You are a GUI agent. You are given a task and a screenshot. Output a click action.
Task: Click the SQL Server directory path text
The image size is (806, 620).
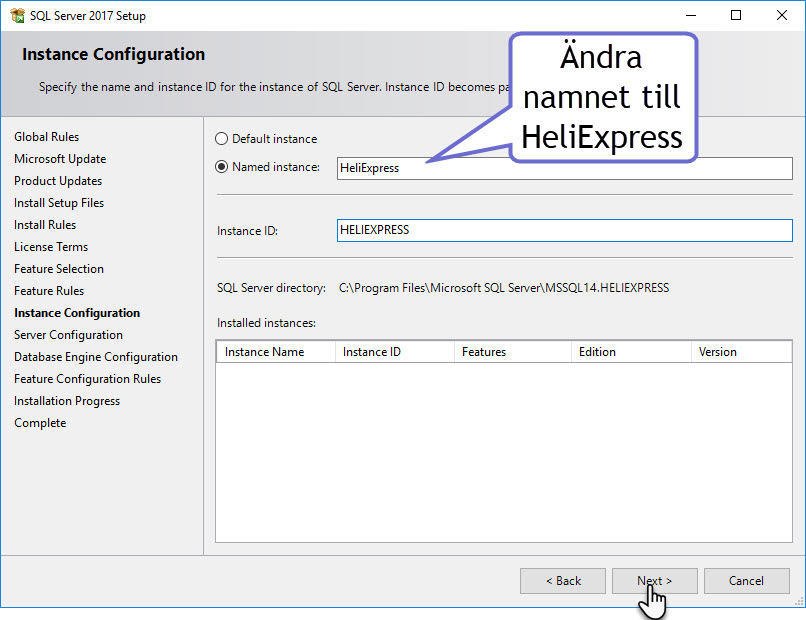504,288
